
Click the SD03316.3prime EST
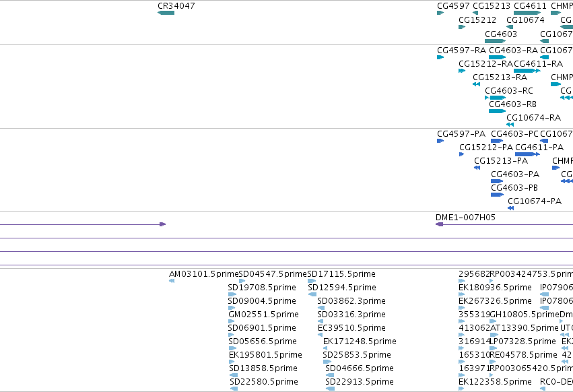click(x=321, y=321)
